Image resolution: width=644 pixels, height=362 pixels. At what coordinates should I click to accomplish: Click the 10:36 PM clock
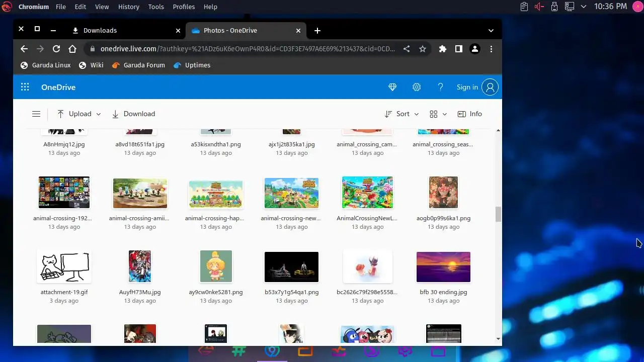point(610,7)
